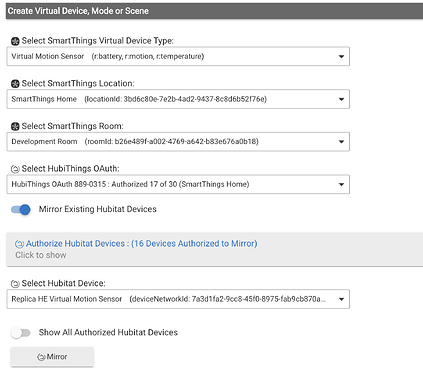Screen dimensions: 423x374
Task: Click the 'Mirror Existing Hubitat Devices' label
Action: pos(98,209)
